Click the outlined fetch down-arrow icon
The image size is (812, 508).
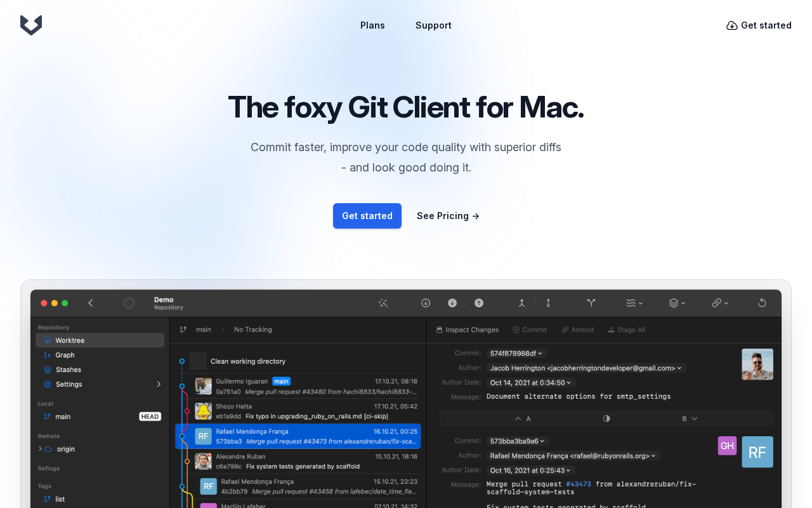point(426,303)
